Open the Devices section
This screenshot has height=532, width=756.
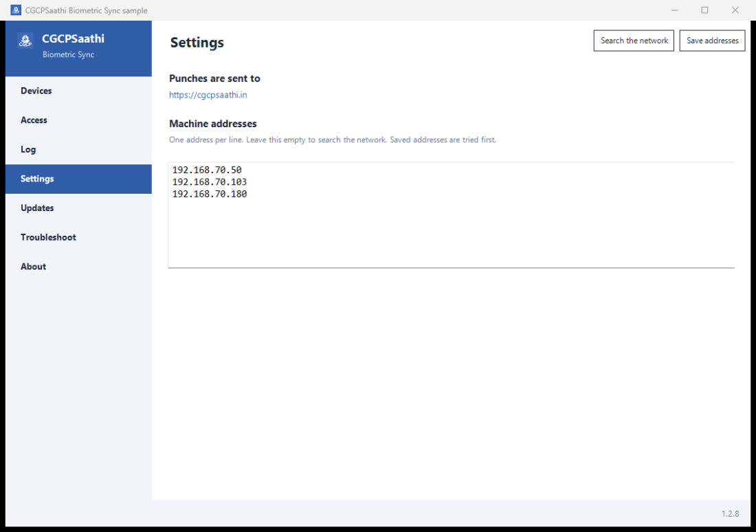[78, 91]
